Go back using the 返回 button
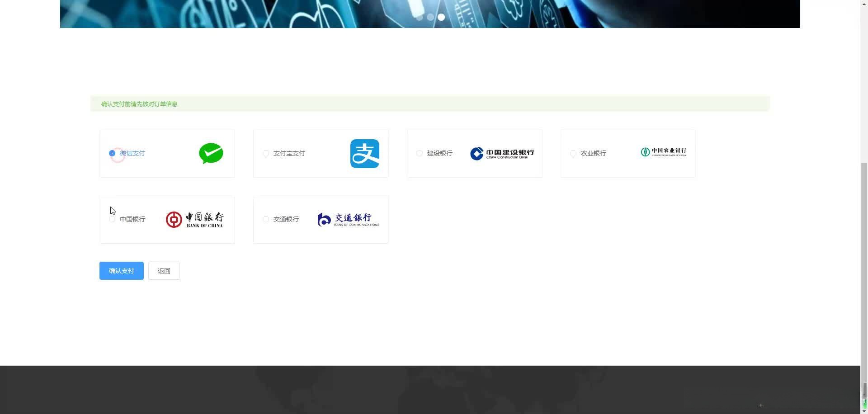The width and height of the screenshot is (868, 414). tap(164, 271)
